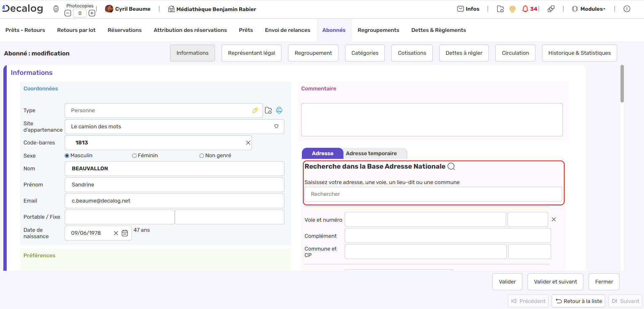Go to Dettes & Règlements menu
Viewport: 644px width, 309px height.
[x=438, y=30]
